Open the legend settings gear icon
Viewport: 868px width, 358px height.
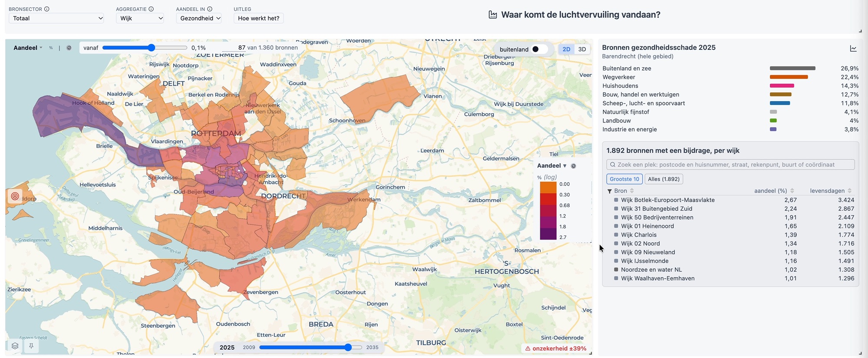point(573,166)
